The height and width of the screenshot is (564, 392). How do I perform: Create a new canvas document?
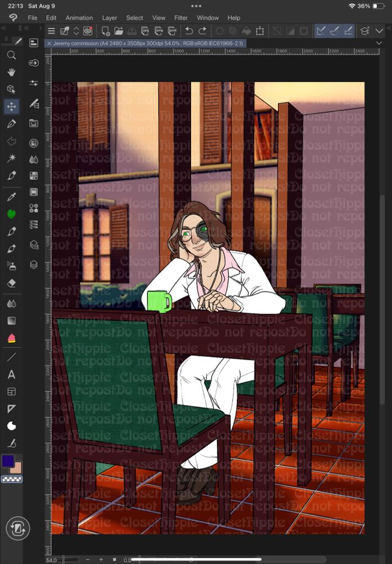[x=105, y=31]
